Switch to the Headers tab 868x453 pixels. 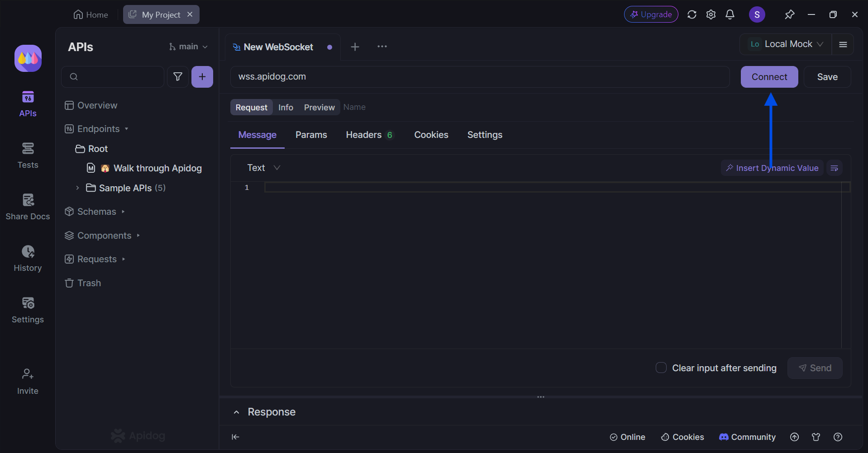[x=370, y=135]
